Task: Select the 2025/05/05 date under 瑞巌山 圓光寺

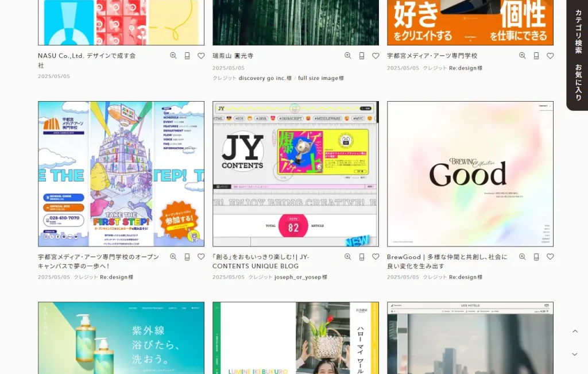Action: (229, 68)
